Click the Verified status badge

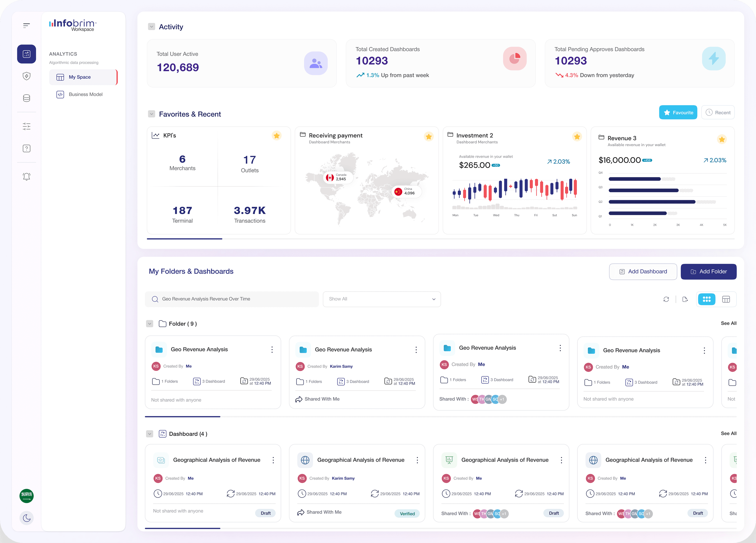point(407,514)
